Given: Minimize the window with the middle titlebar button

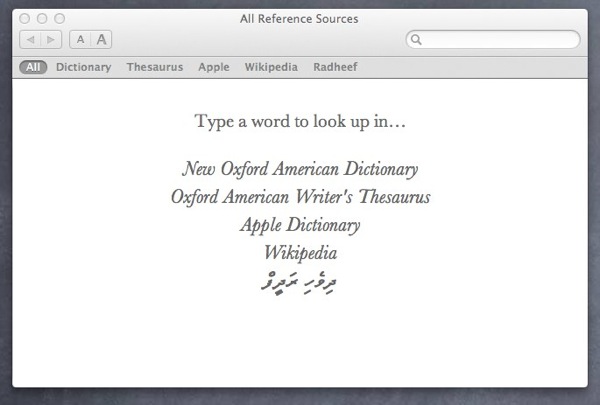Looking at the screenshot, I should (x=42, y=18).
